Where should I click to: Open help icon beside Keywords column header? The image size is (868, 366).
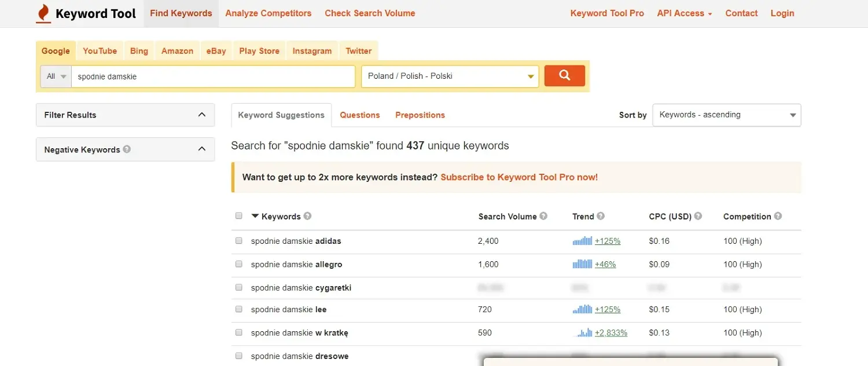coord(307,216)
